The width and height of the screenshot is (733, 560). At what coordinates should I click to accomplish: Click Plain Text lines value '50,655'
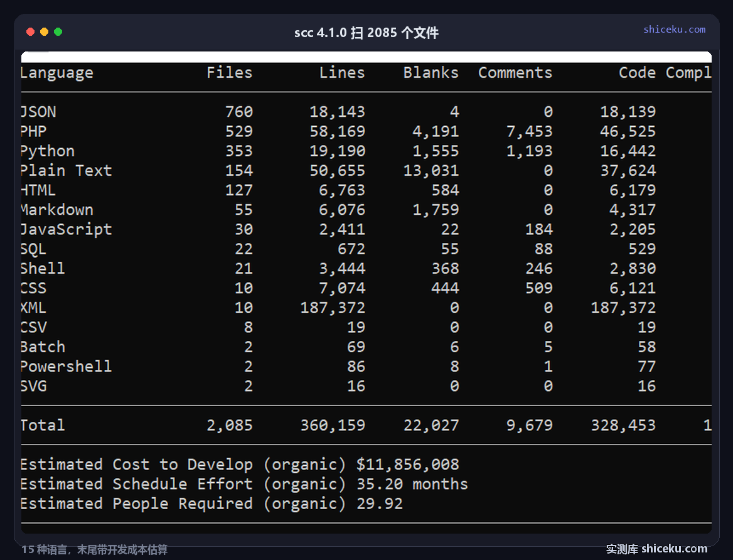[x=337, y=171]
